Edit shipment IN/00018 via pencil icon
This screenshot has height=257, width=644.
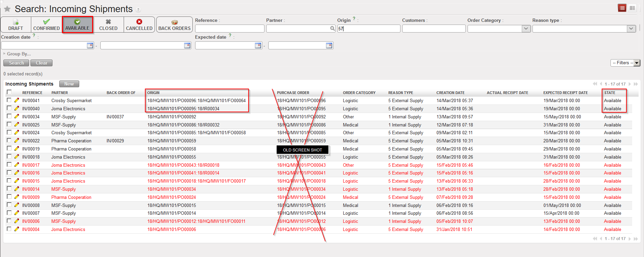tap(17, 157)
